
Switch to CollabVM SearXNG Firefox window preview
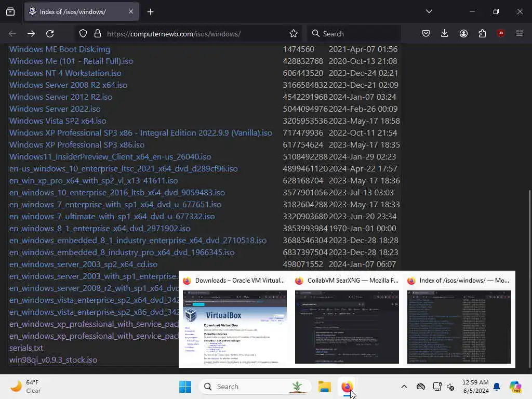click(x=347, y=320)
